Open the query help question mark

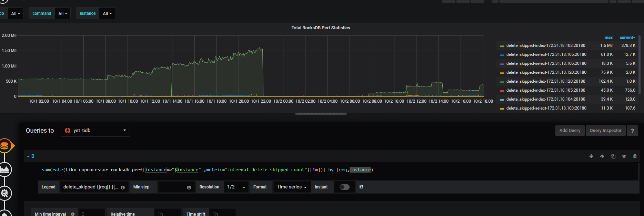[632, 131]
